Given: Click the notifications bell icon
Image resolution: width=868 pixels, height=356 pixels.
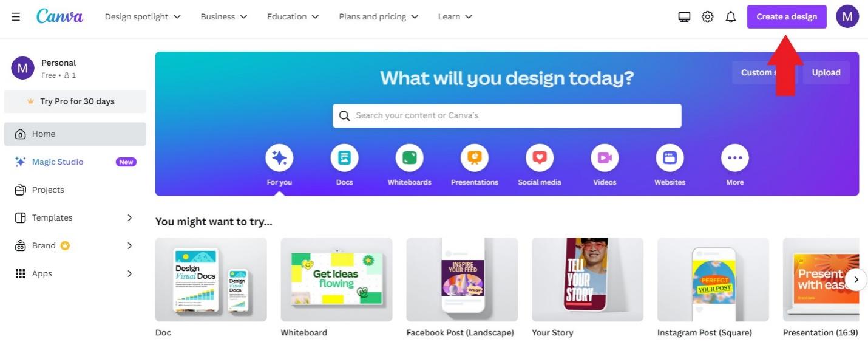Looking at the screenshot, I should pos(731,17).
